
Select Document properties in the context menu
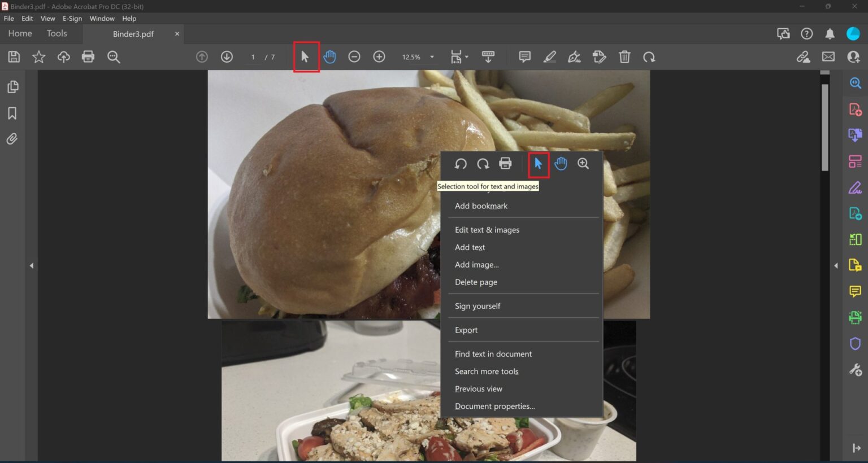[494, 406]
